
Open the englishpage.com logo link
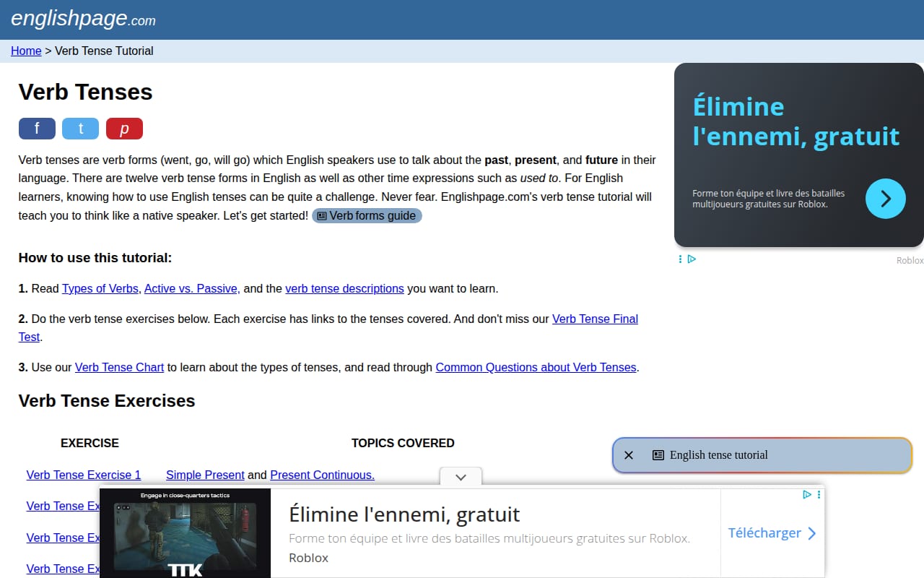(83, 19)
